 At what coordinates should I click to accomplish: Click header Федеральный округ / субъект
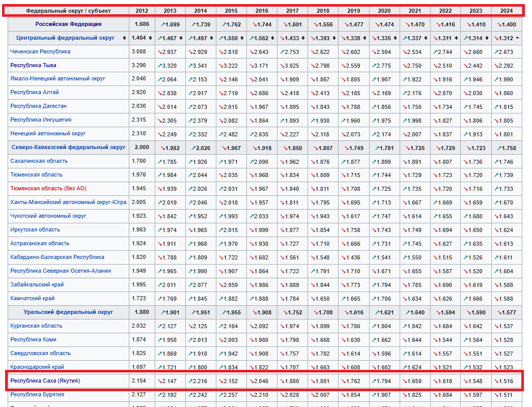pyautogui.click(x=69, y=11)
